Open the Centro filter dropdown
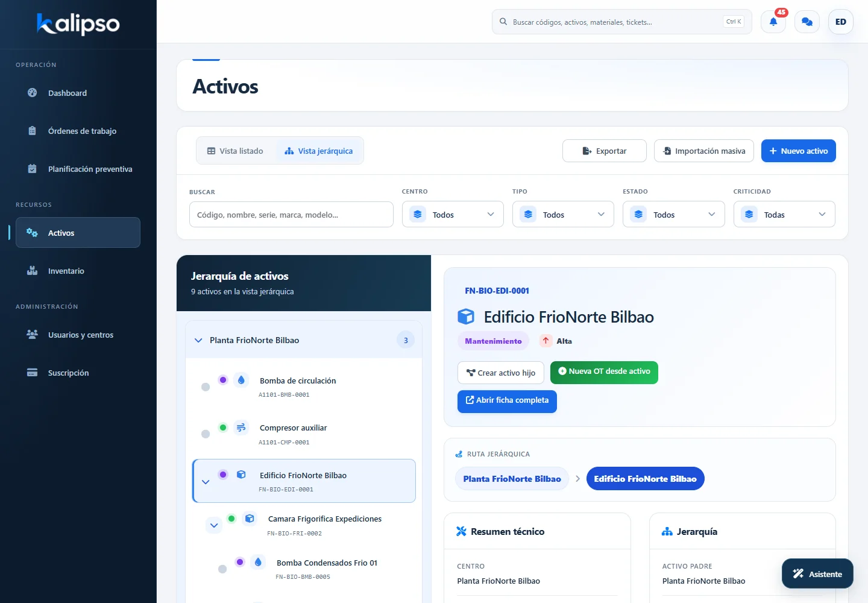The height and width of the screenshot is (603, 868). [453, 214]
